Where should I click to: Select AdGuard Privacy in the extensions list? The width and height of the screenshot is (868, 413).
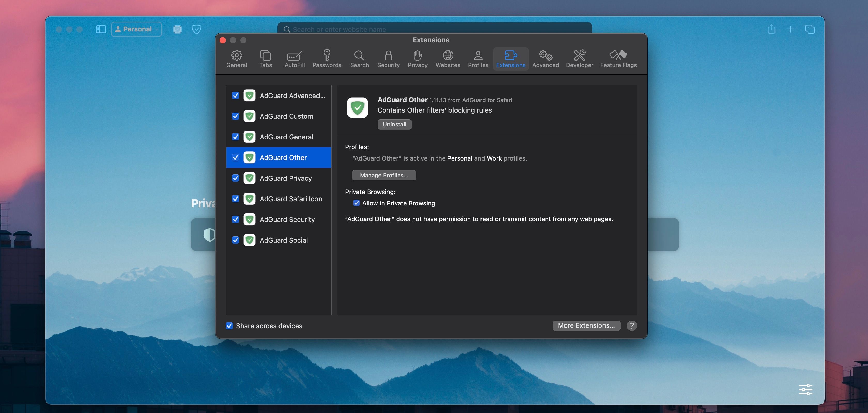[x=285, y=178]
